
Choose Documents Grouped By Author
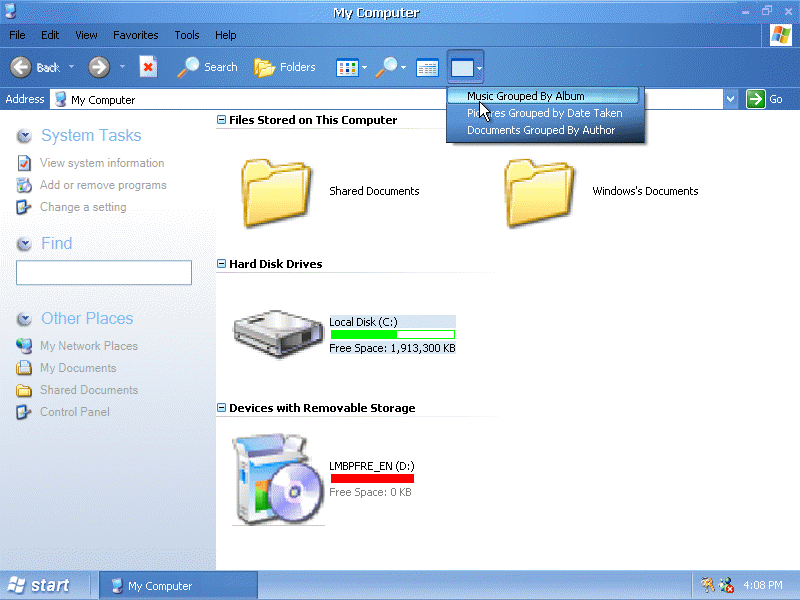[541, 130]
